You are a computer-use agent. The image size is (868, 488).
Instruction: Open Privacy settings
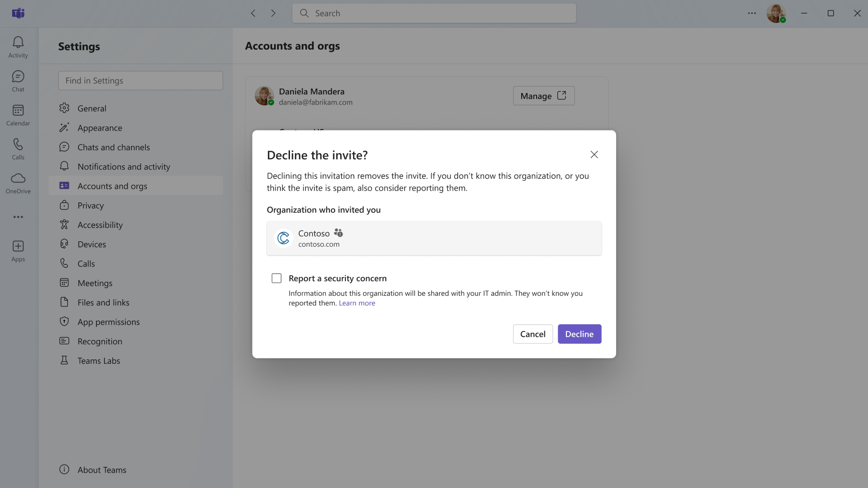(136, 206)
